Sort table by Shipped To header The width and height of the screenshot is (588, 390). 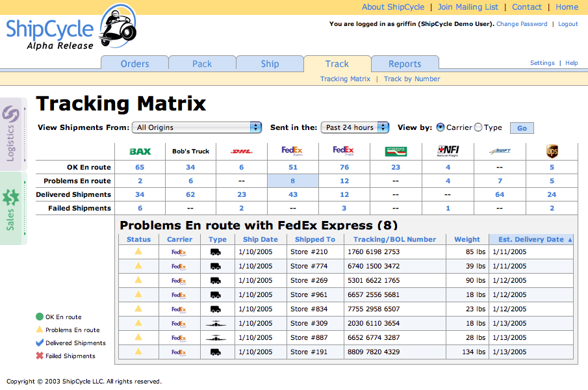click(x=315, y=239)
